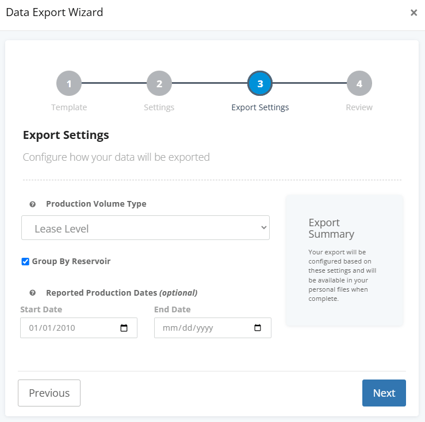The image size is (425, 422).
Task: Click the Review step label
Action: (359, 107)
